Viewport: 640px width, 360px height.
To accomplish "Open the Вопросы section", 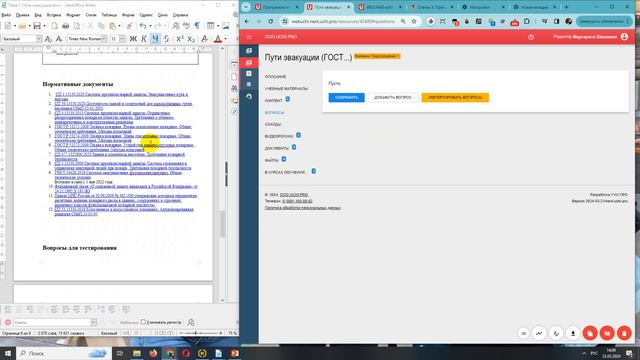I will tap(274, 112).
